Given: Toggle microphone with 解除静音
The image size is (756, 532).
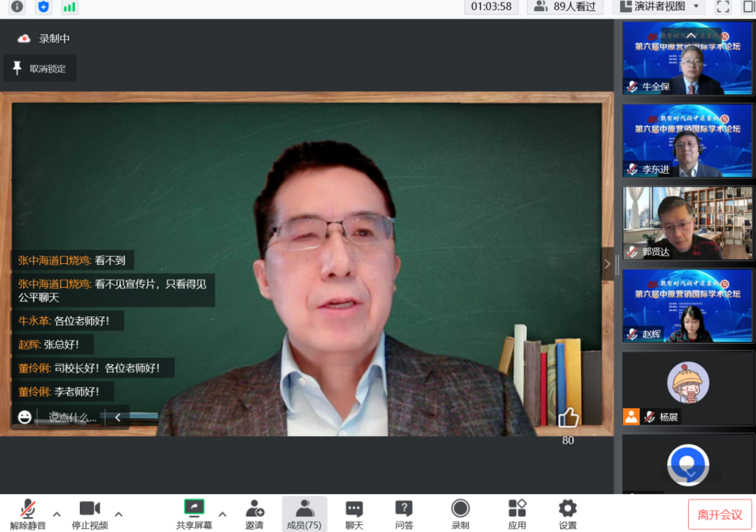Looking at the screenshot, I should (x=28, y=514).
